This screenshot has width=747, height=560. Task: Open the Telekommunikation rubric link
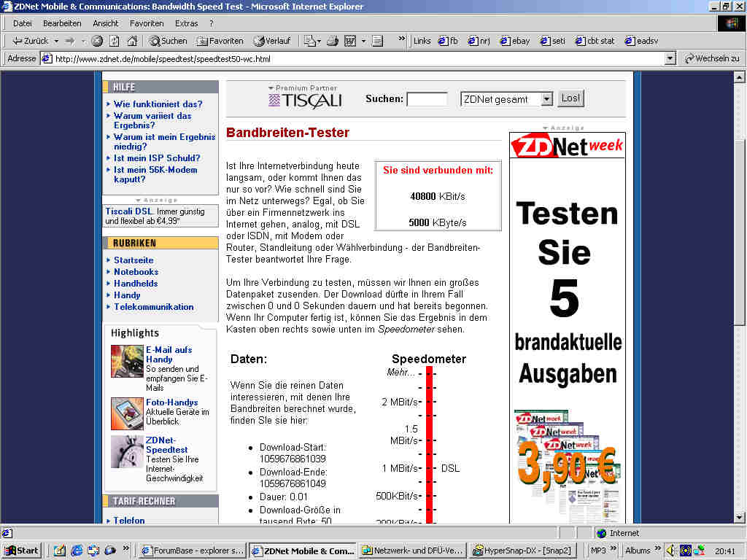153,307
